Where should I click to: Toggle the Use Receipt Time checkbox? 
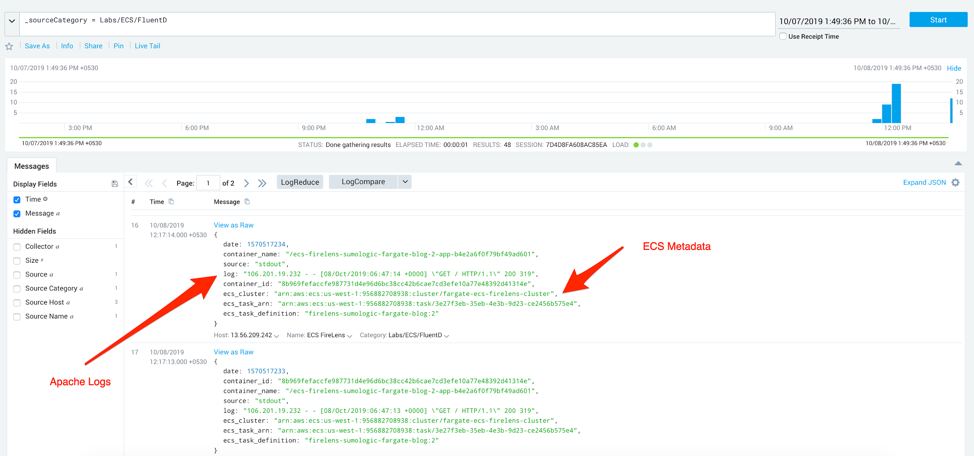click(783, 37)
